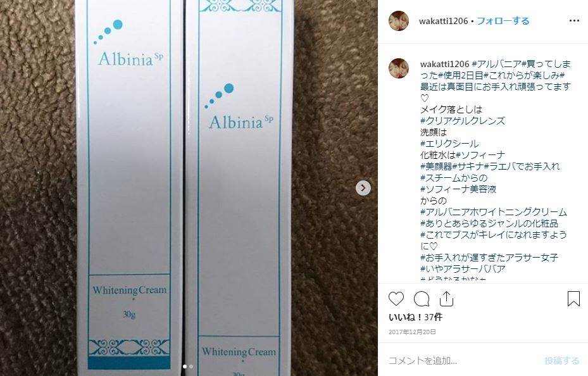
Task: Save the post with the bookmark icon
Action: (x=573, y=299)
